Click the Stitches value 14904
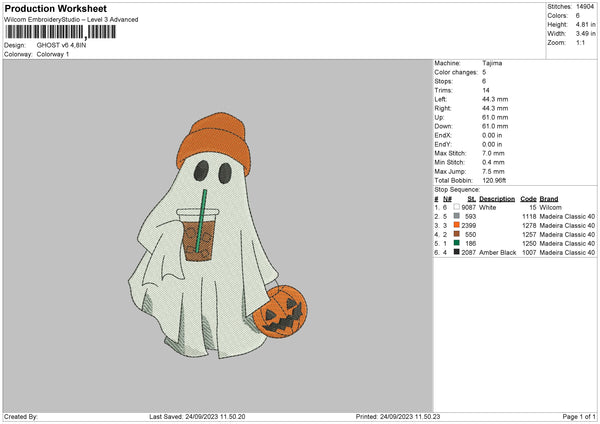This screenshot has height=424, width=600. pyautogui.click(x=585, y=7)
